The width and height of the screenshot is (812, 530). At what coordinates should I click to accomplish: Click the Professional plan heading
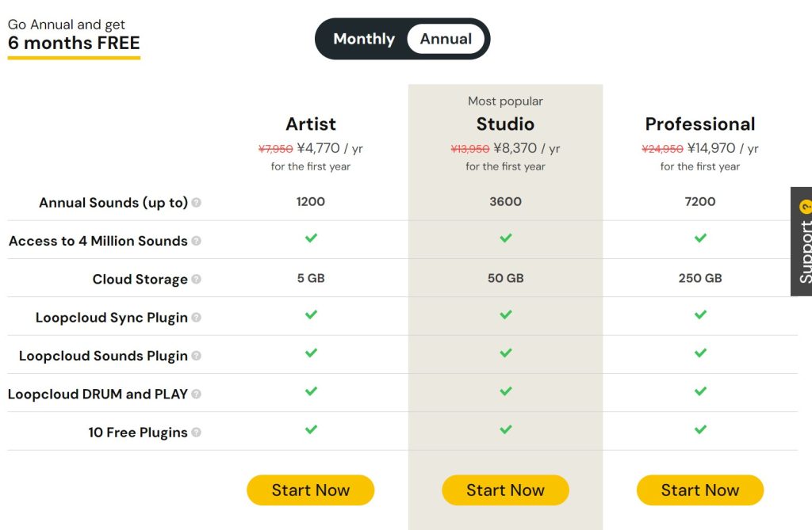pyautogui.click(x=700, y=124)
